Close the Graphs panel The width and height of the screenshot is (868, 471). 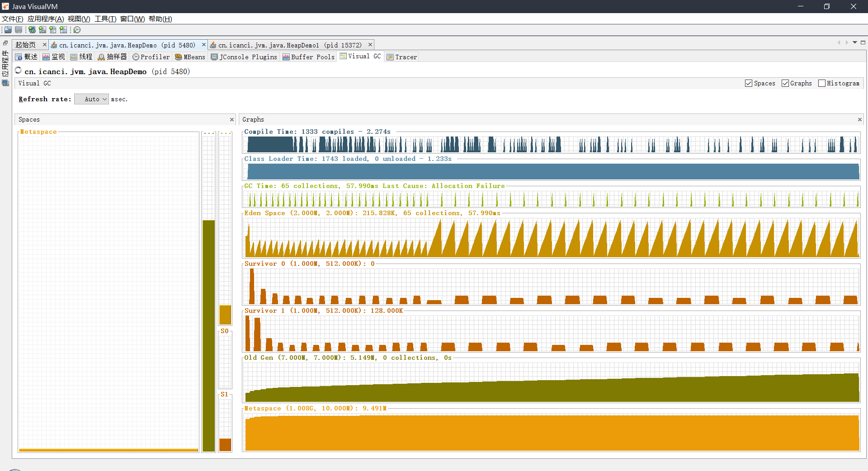tap(859, 120)
